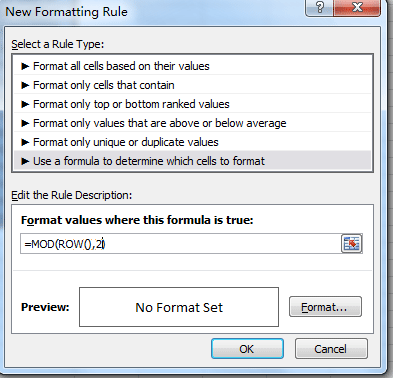Select 'Format only top or bottom ranked values'
Viewport: 393px width, 378px height.
coord(192,104)
